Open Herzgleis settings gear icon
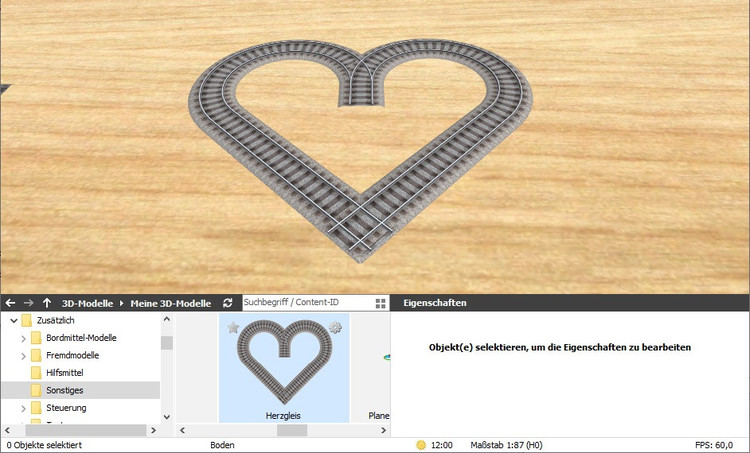This screenshot has height=453, width=750. click(336, 328)
